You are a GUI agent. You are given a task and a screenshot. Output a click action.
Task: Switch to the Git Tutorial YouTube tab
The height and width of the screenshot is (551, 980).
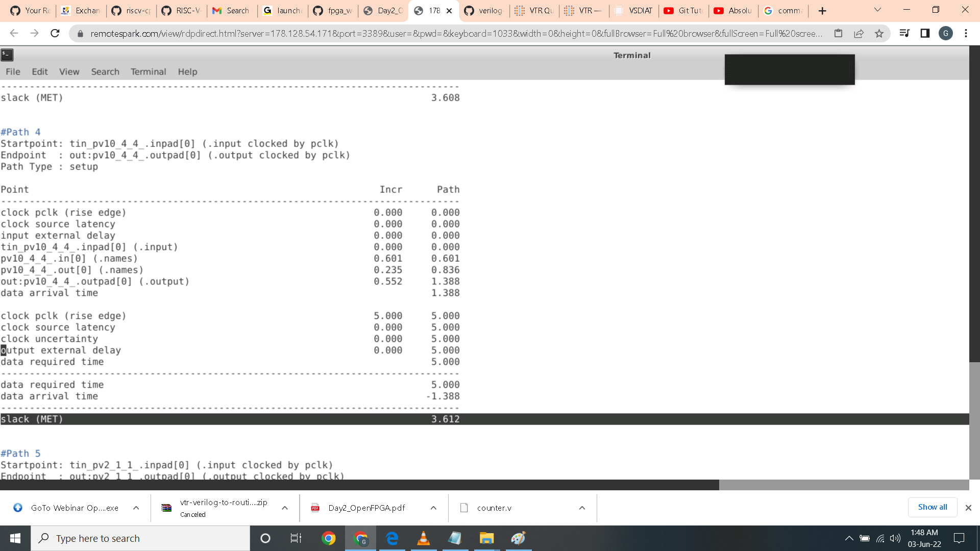point(683,11)
